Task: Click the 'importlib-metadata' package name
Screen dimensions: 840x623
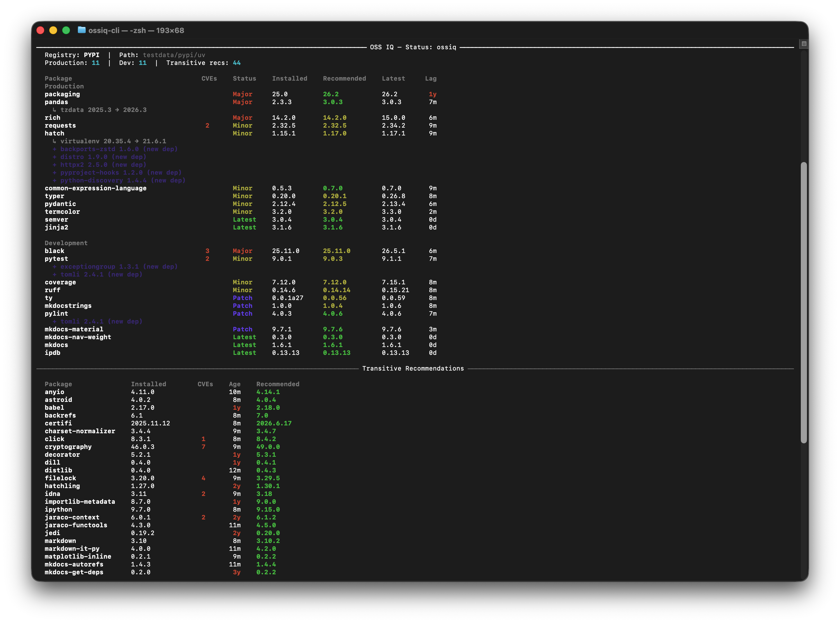Action: point(80,502)
